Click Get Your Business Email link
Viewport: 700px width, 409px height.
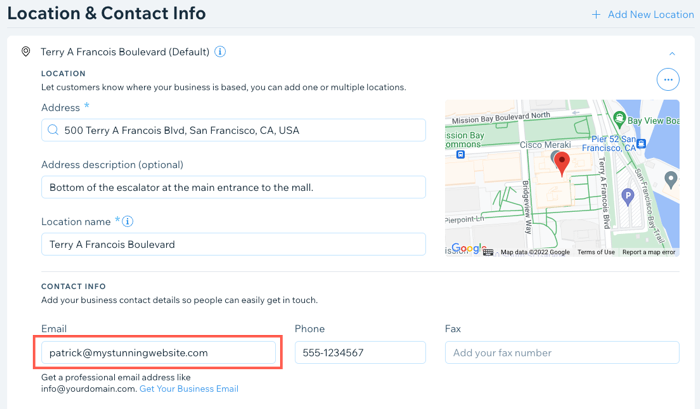(189, 388)
